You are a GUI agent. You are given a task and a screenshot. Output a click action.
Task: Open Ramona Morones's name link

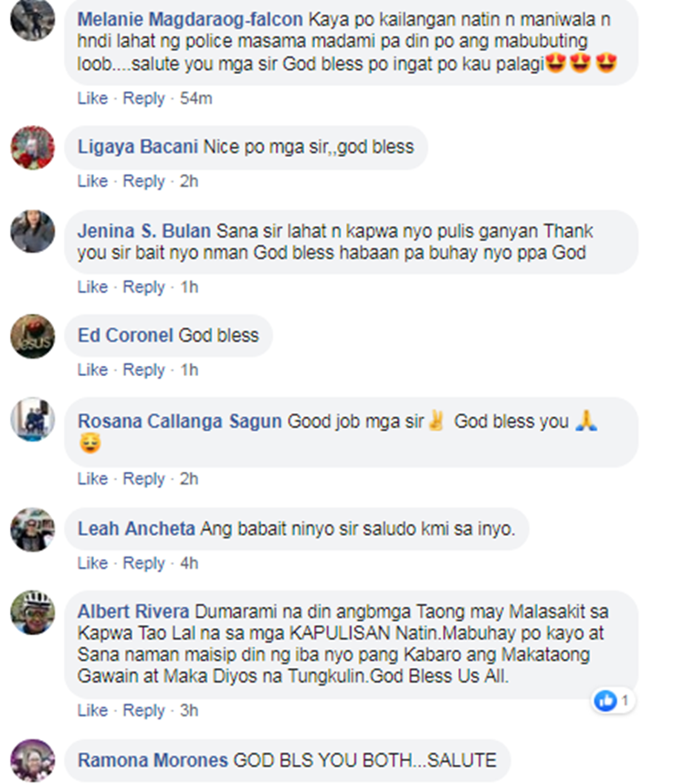click(153, 760)
